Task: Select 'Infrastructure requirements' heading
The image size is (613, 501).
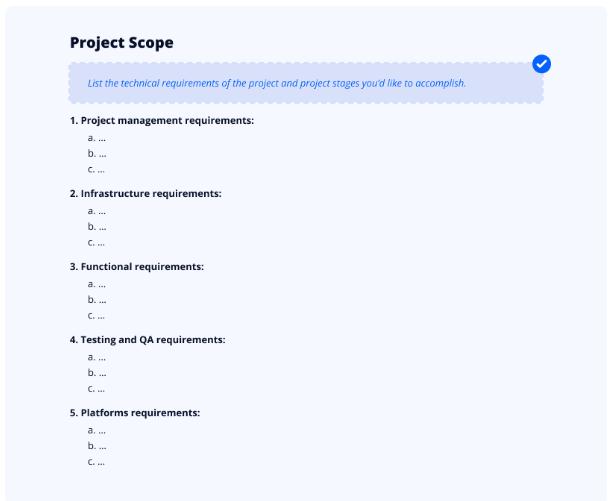Action: click(145, 193)
